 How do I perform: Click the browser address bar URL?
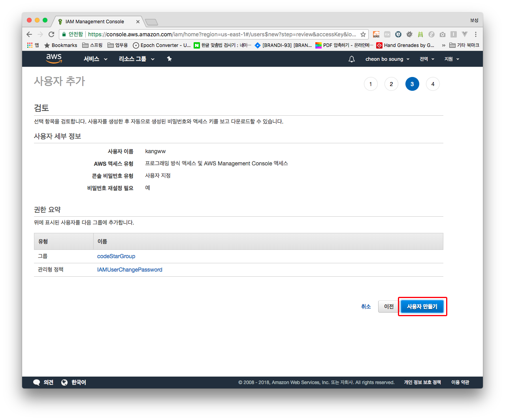pyautogui.click(x=221, y=34)
